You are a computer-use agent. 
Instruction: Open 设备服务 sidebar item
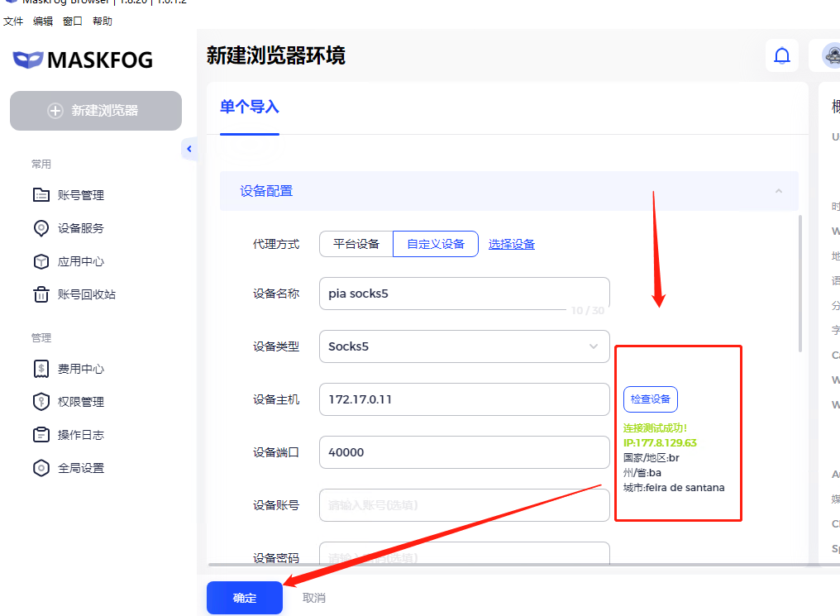pyautogui.click(x=81, y=228)
